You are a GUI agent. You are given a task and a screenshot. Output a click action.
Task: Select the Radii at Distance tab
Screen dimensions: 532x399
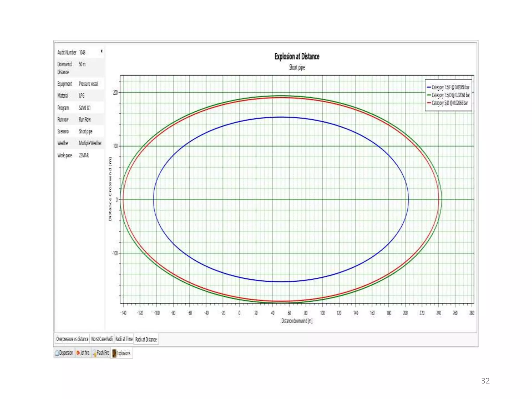146,339
